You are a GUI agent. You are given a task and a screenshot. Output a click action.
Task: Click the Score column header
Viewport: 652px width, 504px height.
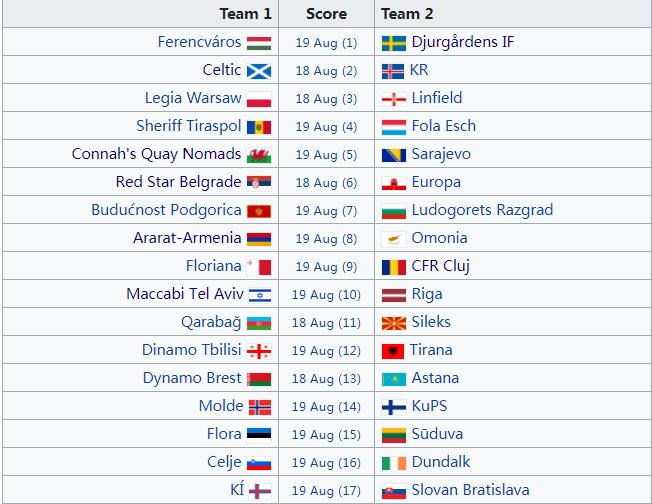click(x=326, y=14)
